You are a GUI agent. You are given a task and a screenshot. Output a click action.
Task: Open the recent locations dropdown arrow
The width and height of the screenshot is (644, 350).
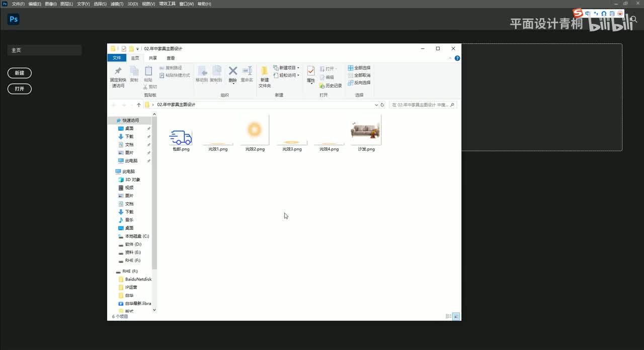point(132,105)
